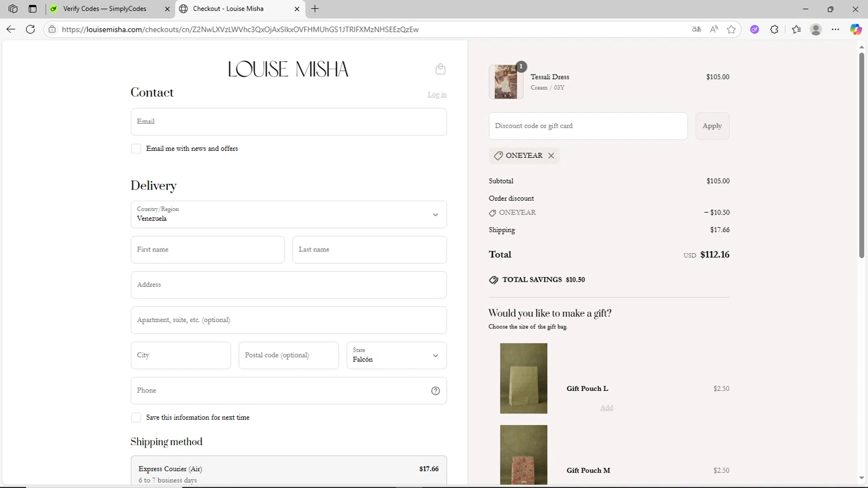Open the State dropdown showing Falcón
This screenshot has width=868, height=488.
[396, 356]
